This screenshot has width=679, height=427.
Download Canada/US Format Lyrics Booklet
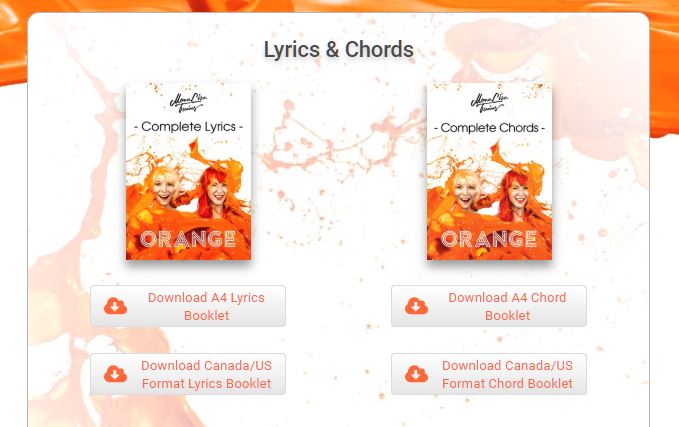pyautogui.click(x=188, y=374)
